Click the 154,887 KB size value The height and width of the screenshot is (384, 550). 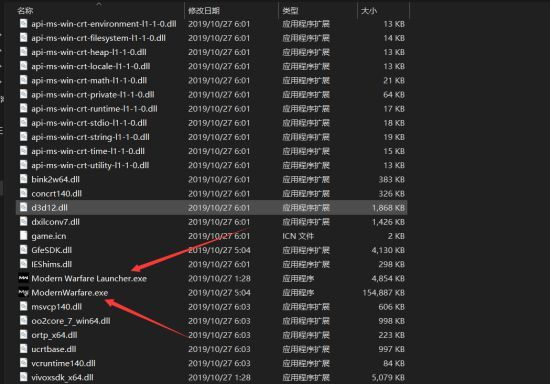tap(384, 292)
